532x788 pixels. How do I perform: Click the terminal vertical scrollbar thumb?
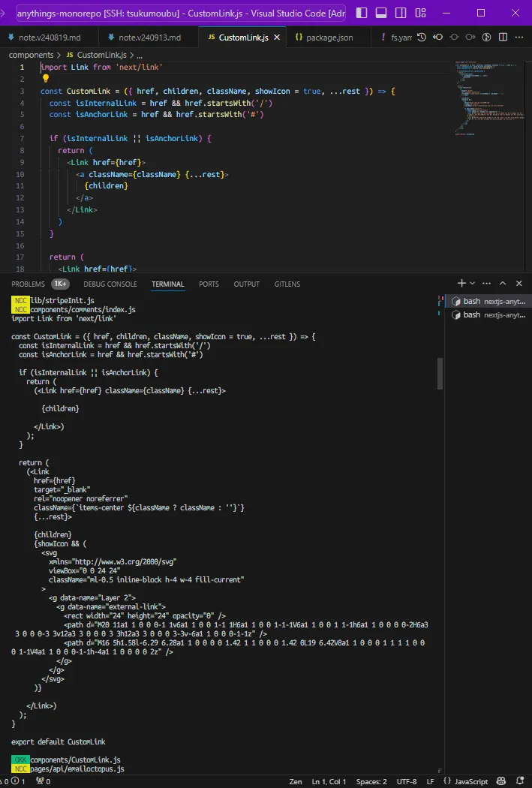440,373
